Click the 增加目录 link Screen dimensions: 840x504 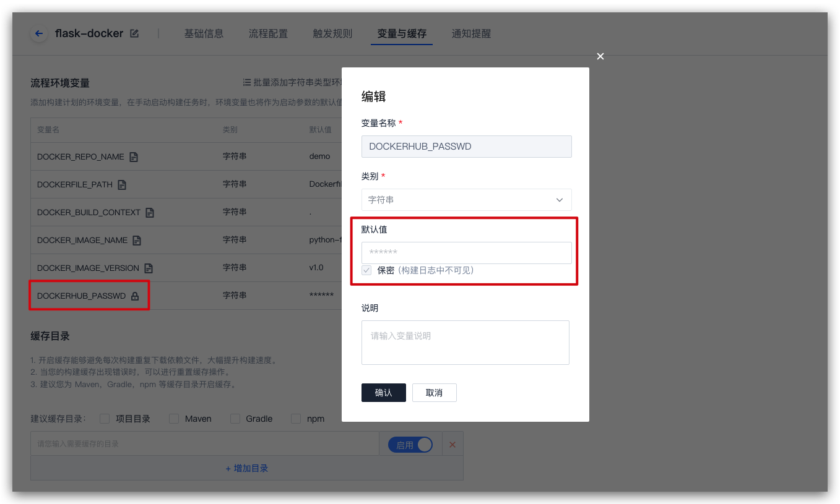246,468
